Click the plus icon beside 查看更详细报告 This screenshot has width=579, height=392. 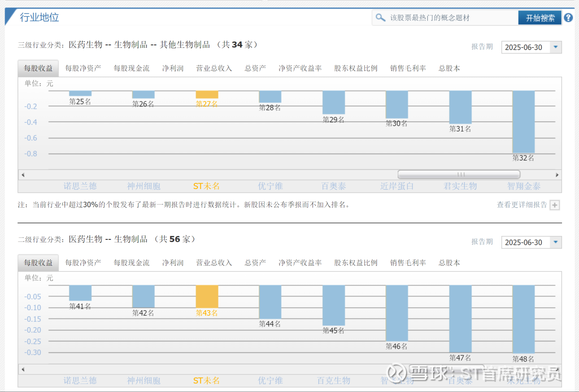click(x=554, y=205)
